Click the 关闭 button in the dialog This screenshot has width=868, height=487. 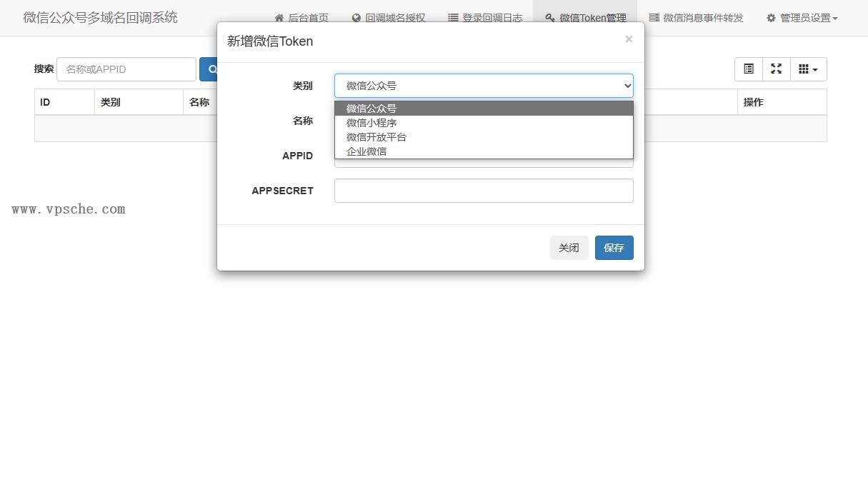(x=569, y=247)
